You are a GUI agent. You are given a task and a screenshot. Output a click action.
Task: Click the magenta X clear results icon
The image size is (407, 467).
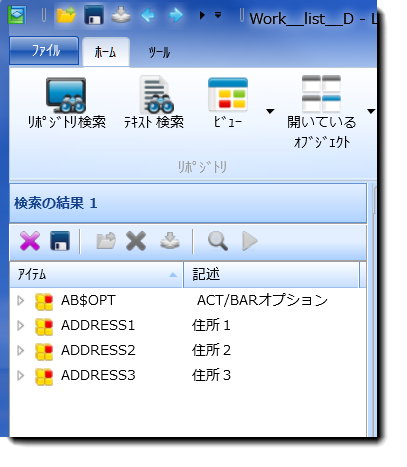coord(30,241)
